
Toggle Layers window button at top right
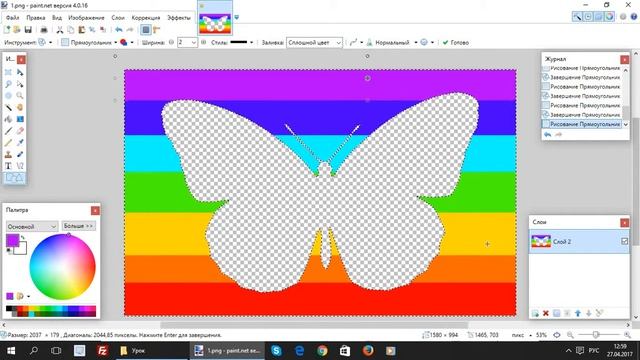tap(598, 17)
